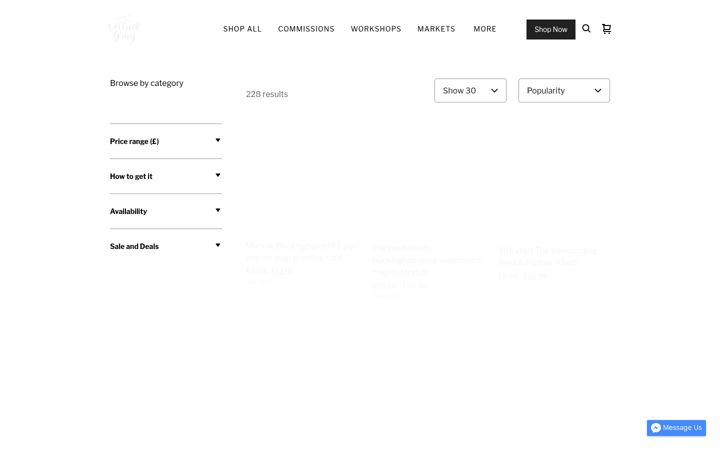The height and width of the screenshot is (450, 720).
Task: Open the Message Us chat button
Action: (676, 428)
